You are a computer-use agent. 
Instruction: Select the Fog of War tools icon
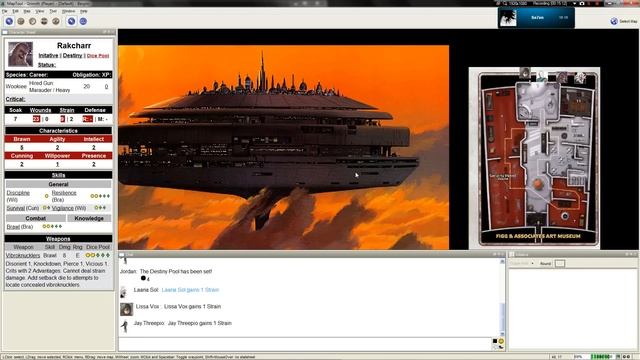(44, 21)
